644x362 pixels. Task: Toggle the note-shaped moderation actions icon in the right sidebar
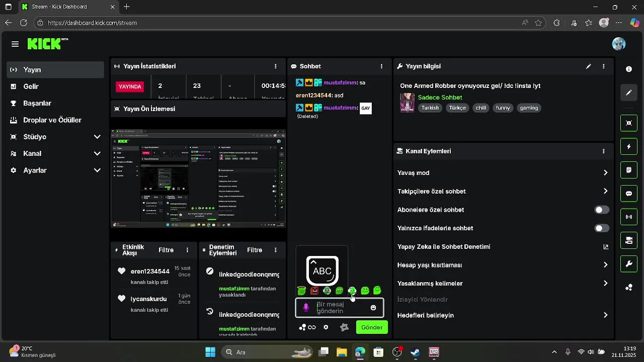coord(629,170)
